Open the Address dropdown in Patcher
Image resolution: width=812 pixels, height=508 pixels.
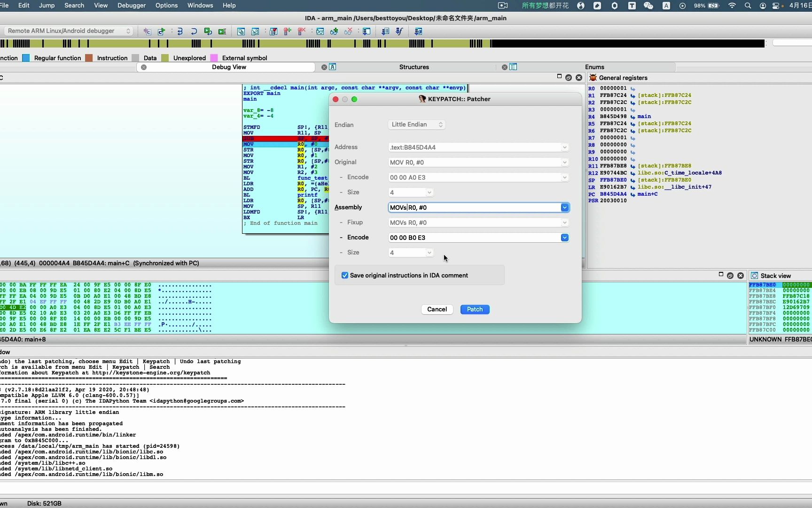tap(564, 147)
